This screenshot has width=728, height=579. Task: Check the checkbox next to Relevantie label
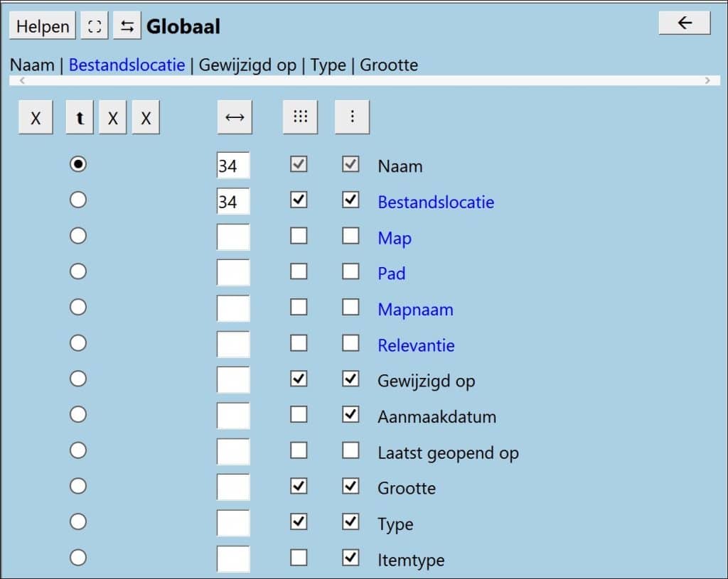350,343
